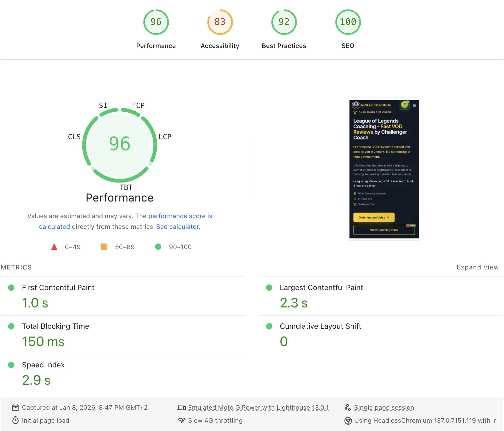The width and height of the screenshot is (504, 431).
Task: Open the See calculator link
Action: tap(177, 226)
